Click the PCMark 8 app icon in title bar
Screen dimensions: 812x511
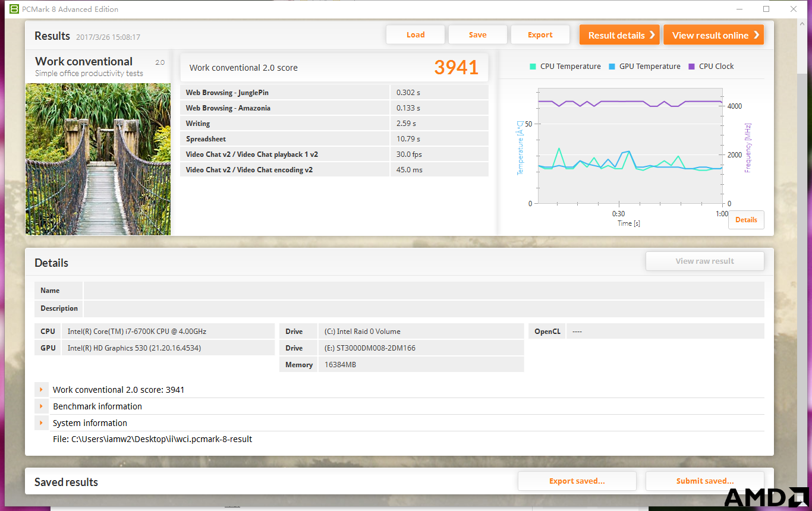14,9
